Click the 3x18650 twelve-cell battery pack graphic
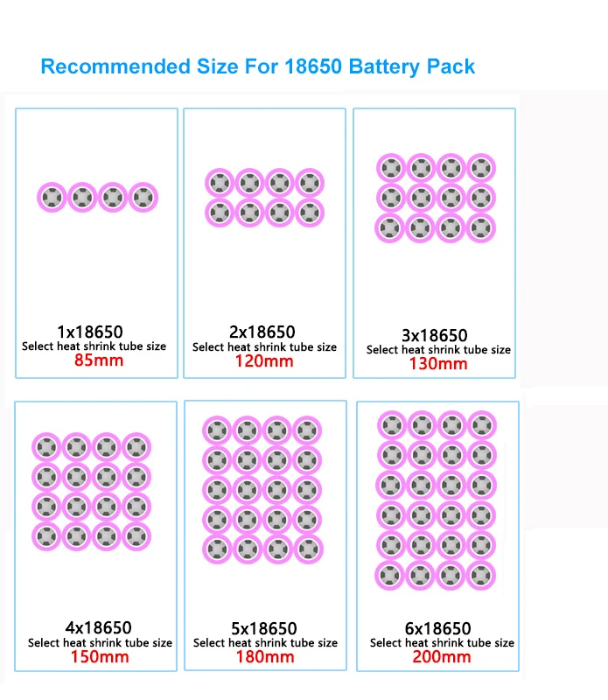Screen dimensions: 608x700 [437, 198]
